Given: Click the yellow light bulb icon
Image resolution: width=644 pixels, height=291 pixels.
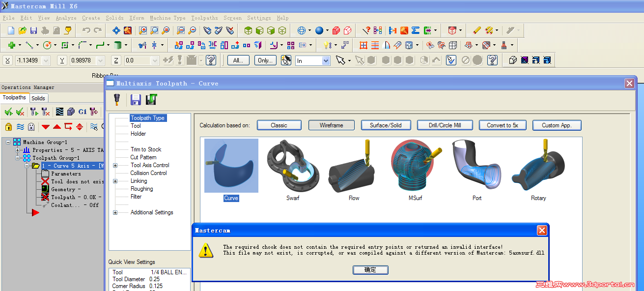Looking at the screenshot, I should [326, 45].
